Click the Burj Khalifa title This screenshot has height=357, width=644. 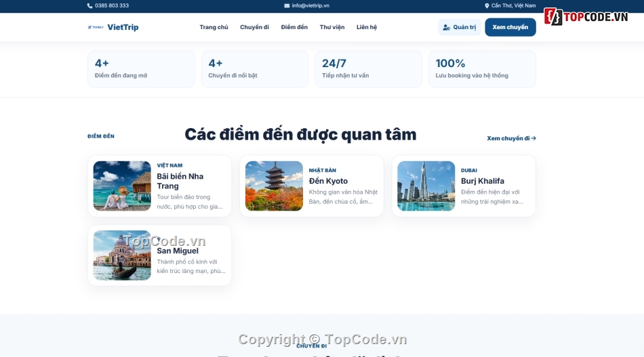[x=482, y=181]
